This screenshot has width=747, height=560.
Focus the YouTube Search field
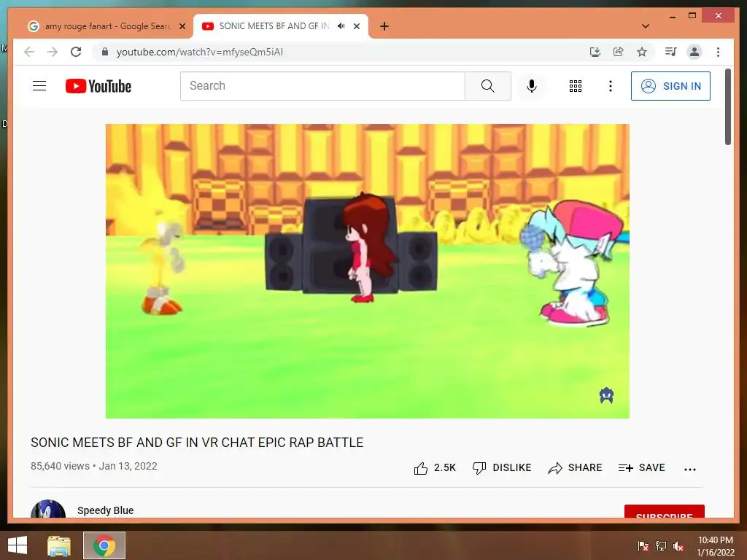tap(322, 86)
